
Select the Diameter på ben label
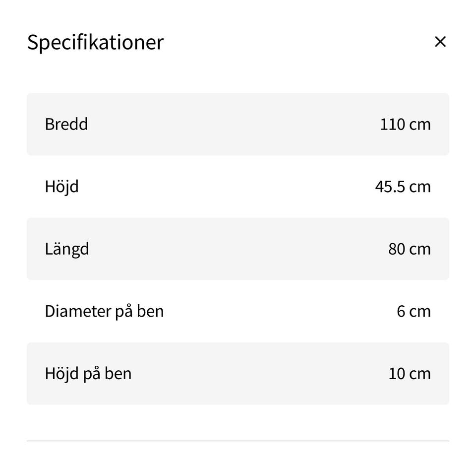pyautogui.click(x=104, y=311)
